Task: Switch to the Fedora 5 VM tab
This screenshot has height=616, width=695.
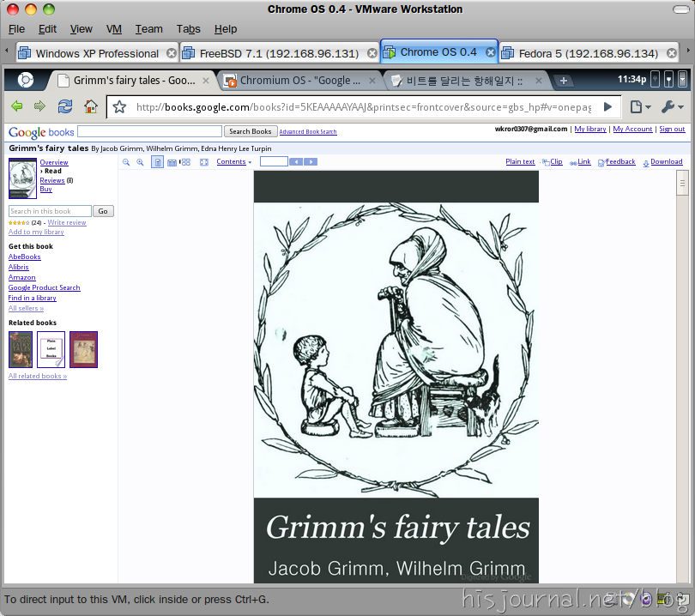Action: coord(589,53)
